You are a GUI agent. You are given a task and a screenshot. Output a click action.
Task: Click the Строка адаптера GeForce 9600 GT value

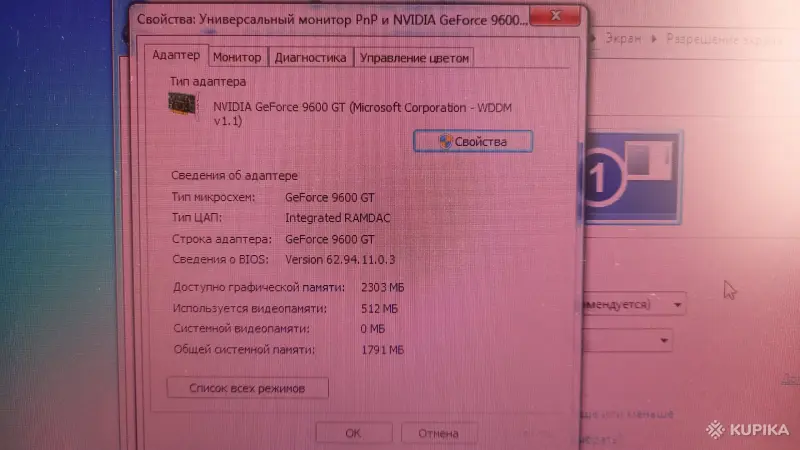click(330, 239)
